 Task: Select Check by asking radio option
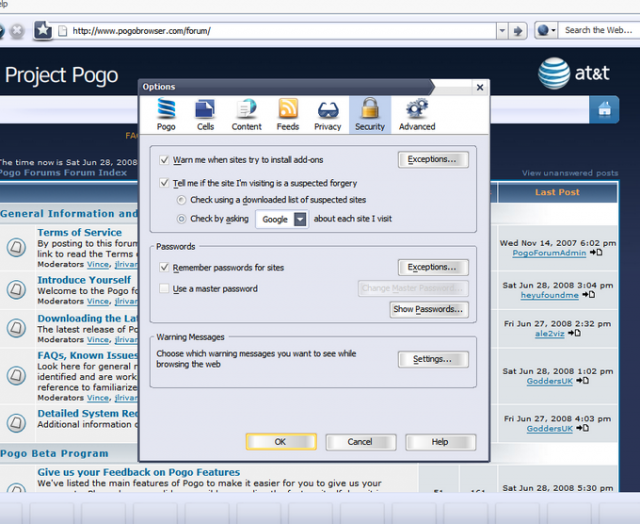(181, 219)
